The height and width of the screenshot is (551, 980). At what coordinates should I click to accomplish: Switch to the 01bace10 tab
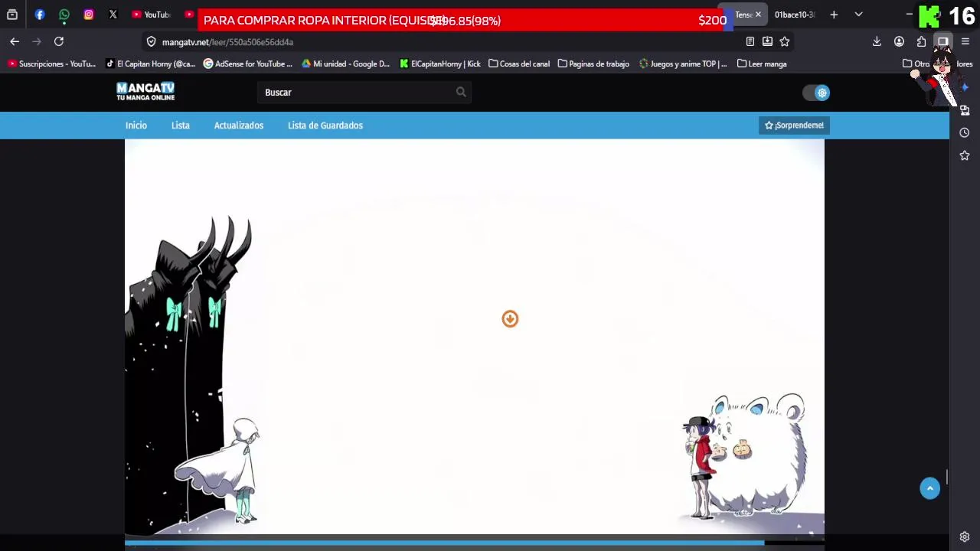(x=794, y=15)
